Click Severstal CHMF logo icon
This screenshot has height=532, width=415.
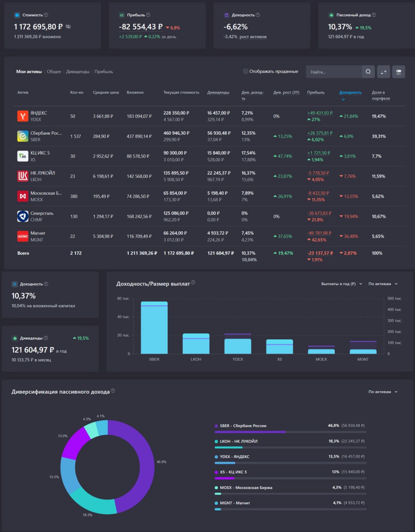(x=22, y=216)
